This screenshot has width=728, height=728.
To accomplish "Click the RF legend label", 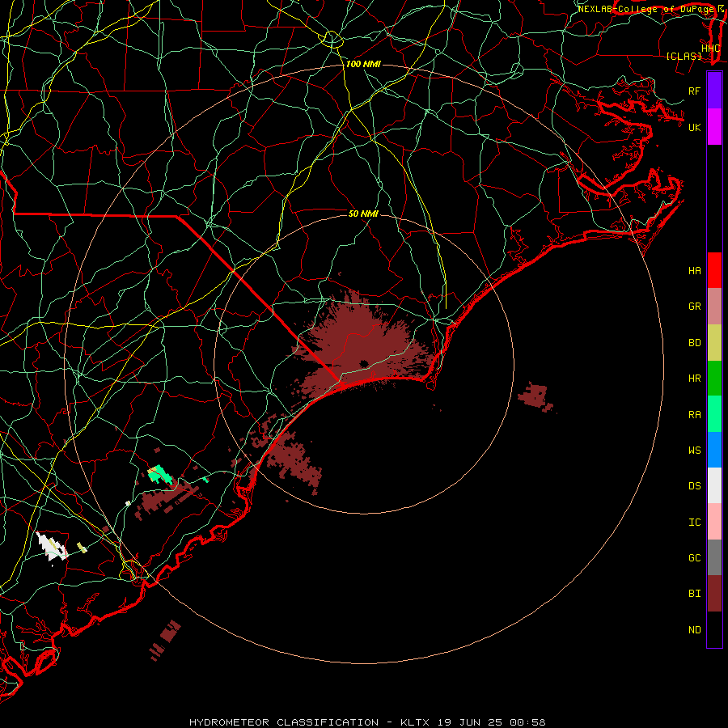I will [x=694, y=91].
